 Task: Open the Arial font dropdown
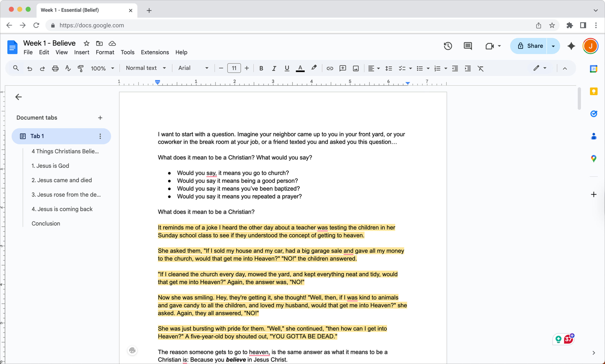pos(193,68)
